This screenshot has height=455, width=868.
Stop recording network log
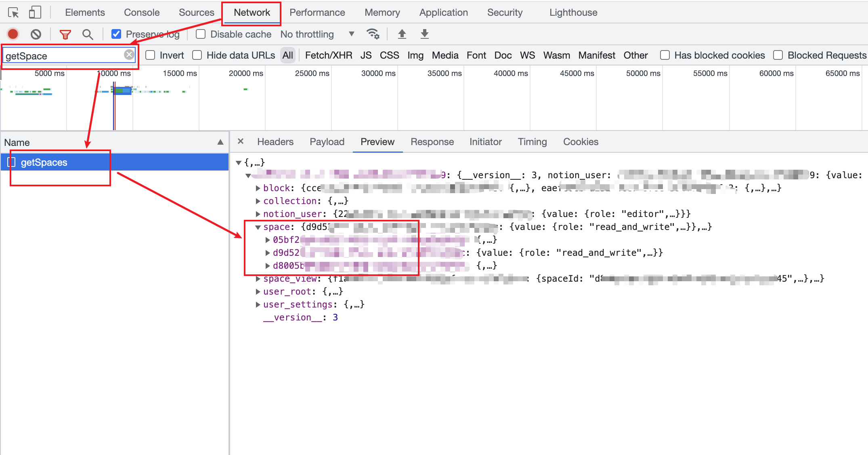(13, 34)
